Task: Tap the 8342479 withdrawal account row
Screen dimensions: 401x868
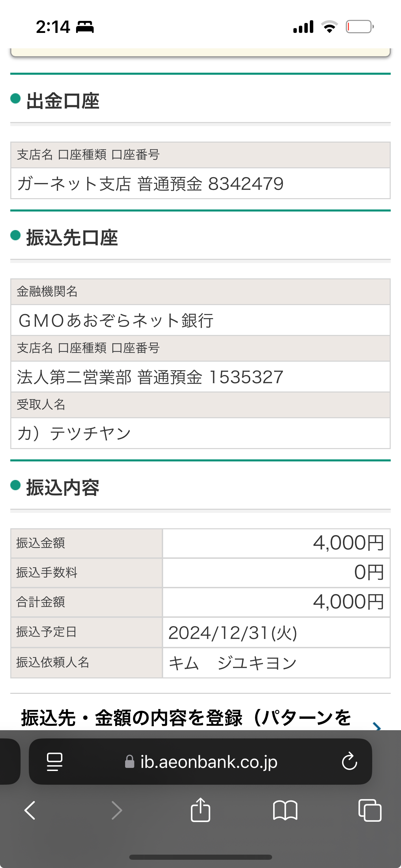Action: point(200,183)
